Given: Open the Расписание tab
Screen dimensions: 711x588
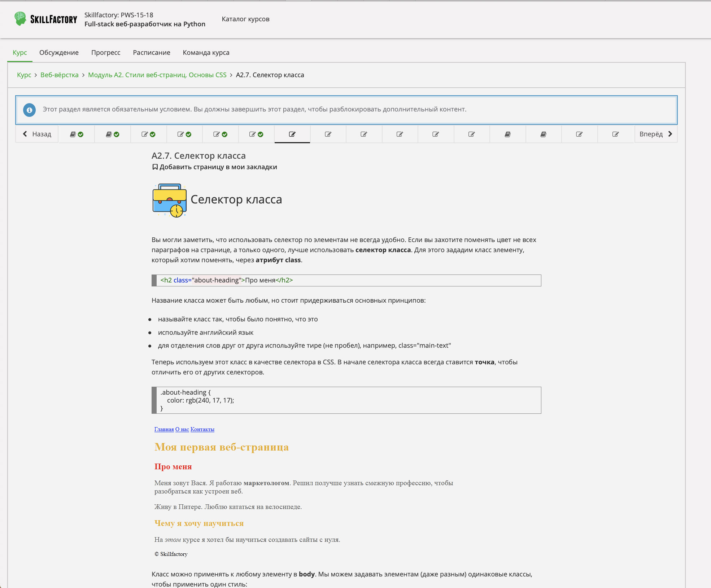Looking at the screenshot, I should coord(151,53).
